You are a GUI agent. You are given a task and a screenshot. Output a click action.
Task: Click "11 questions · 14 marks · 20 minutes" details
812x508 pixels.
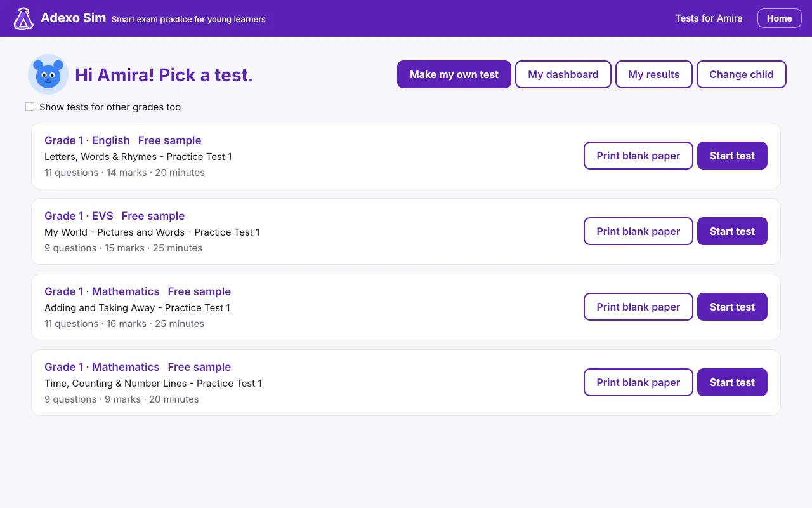(x=124, y=173)
